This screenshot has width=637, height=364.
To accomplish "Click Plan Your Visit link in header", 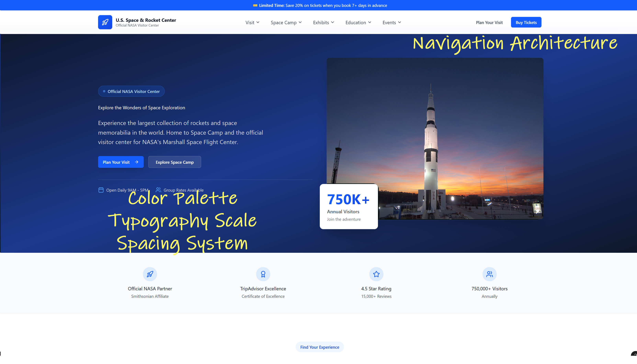I will click(489, 22).
